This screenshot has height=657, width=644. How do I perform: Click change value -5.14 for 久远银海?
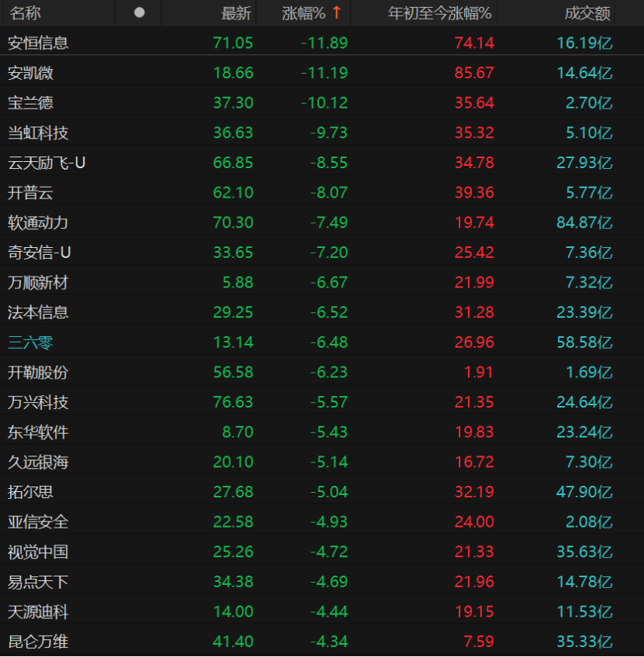329,463
